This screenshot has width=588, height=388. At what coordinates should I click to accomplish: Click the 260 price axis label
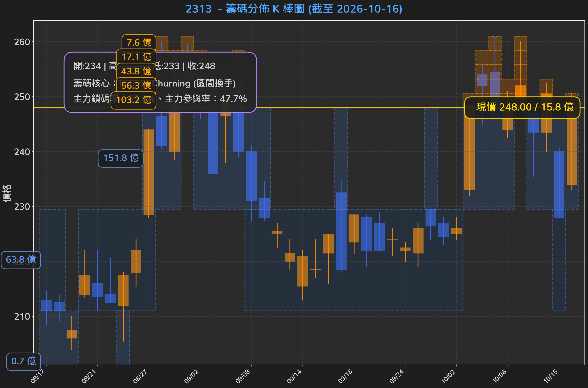coord(22,42)
